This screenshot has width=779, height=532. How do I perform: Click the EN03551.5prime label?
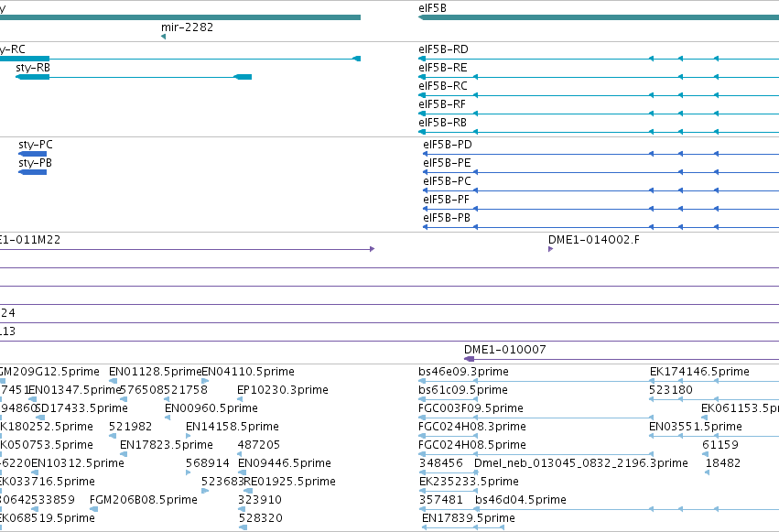(695, 427)
